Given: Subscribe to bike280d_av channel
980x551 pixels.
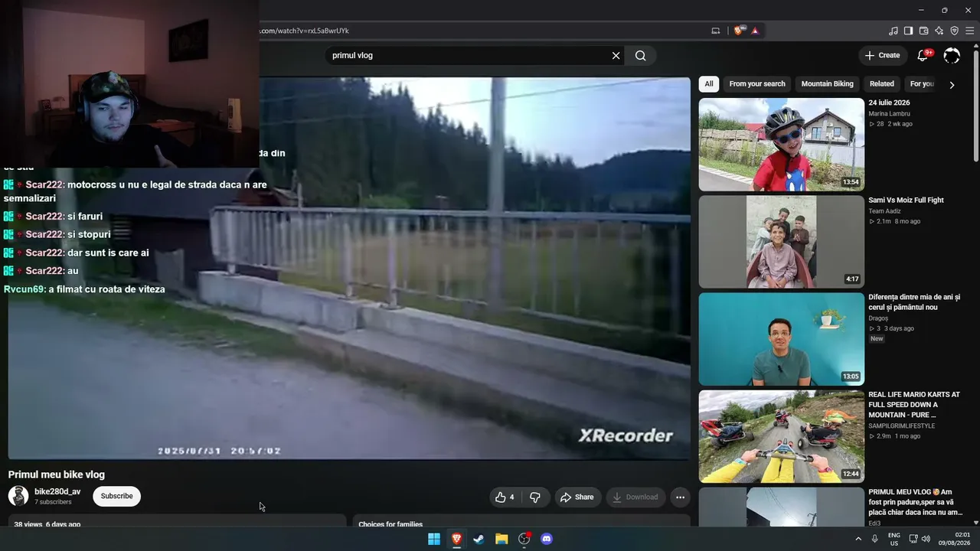Looking at the screenshot, I should click(116, 496).
